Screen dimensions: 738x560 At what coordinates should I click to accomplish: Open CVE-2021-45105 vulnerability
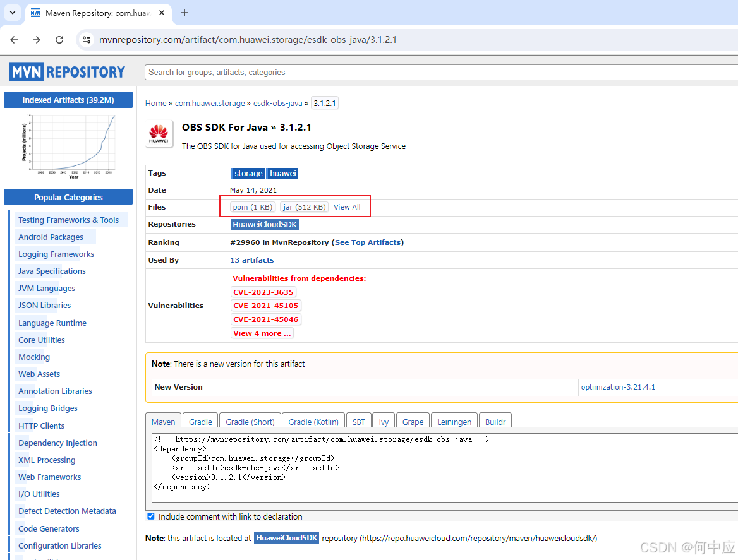pos(266,306)
